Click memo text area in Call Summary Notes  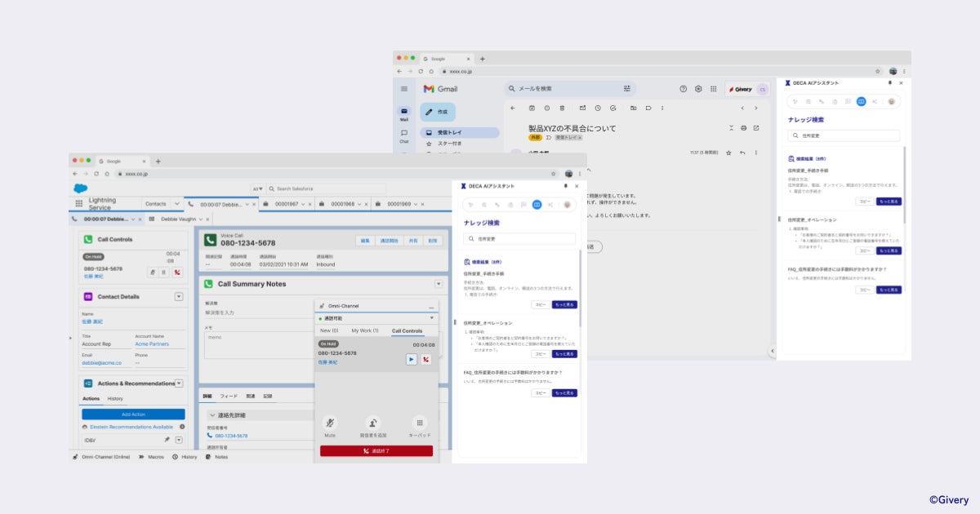pos(259,345)
